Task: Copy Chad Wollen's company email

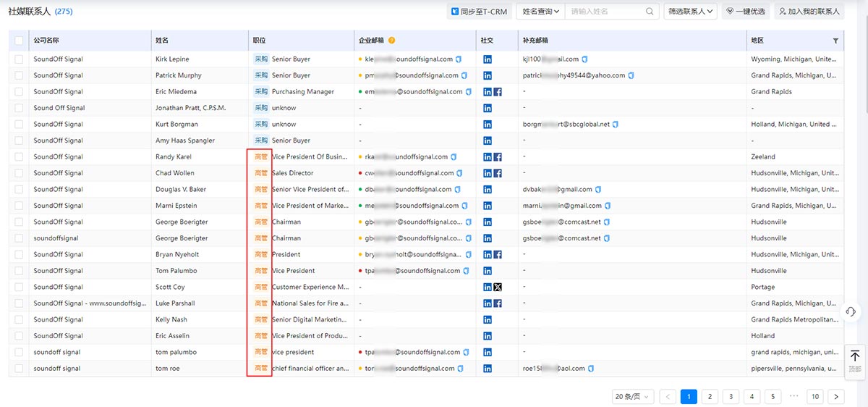Action: (460, 173)
